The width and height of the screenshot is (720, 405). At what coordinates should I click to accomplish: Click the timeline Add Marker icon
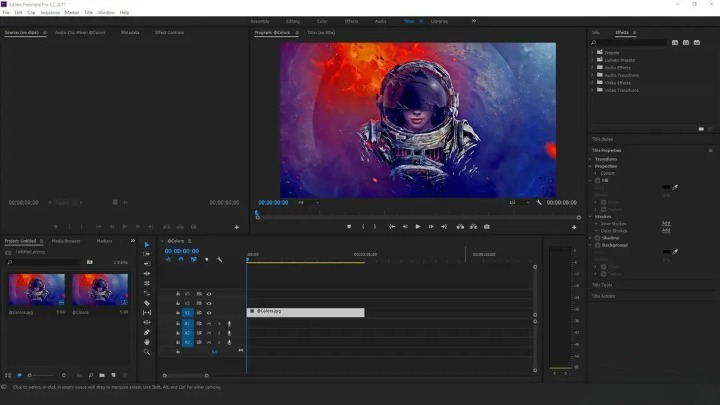click(207, 260)
